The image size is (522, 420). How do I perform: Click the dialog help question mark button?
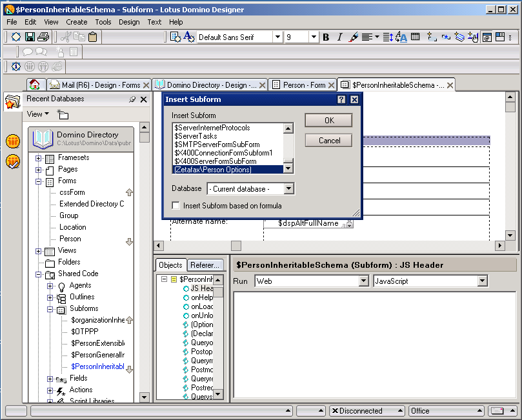pyautogui.click(x=341, y=99)
